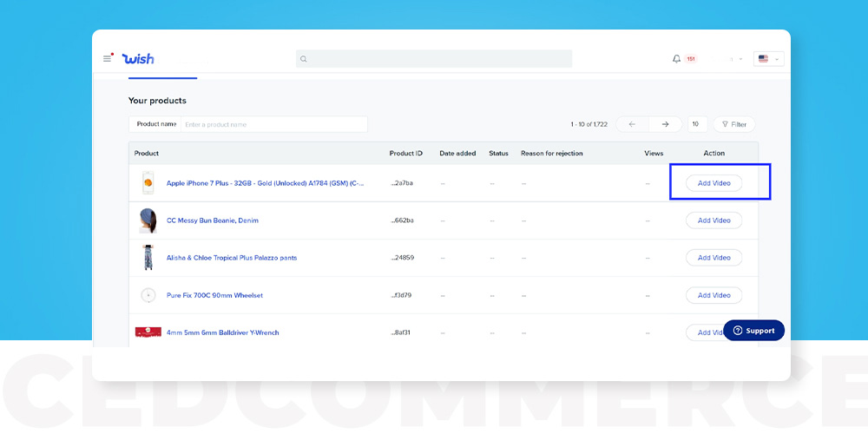This screenshot has height=434, width=868.
Task: Click the product name input field
Action: 274,124
